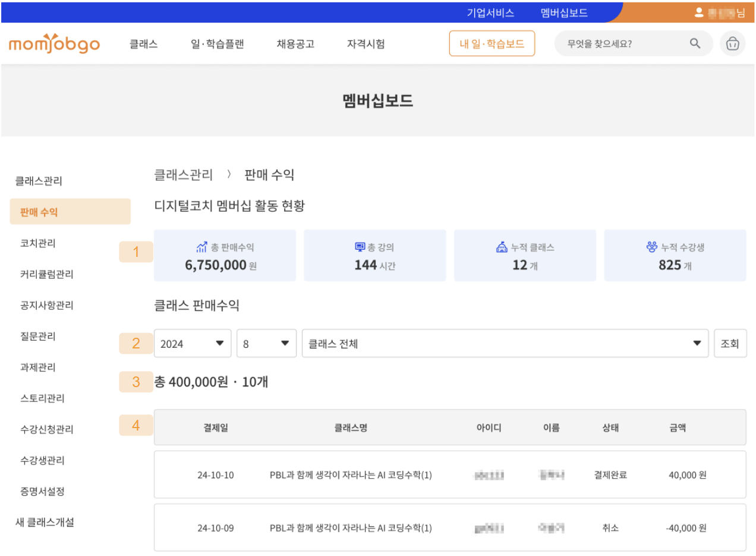Click the search magnifier icon
This screenshot has height=556, width=756.
(x=695, y=43)
